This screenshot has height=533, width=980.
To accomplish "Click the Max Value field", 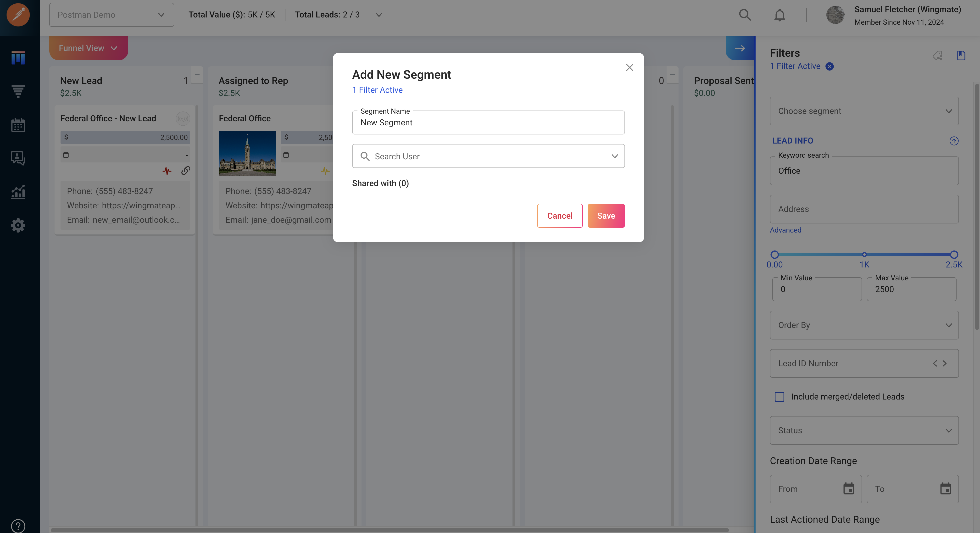I will (x=911, y=289).
